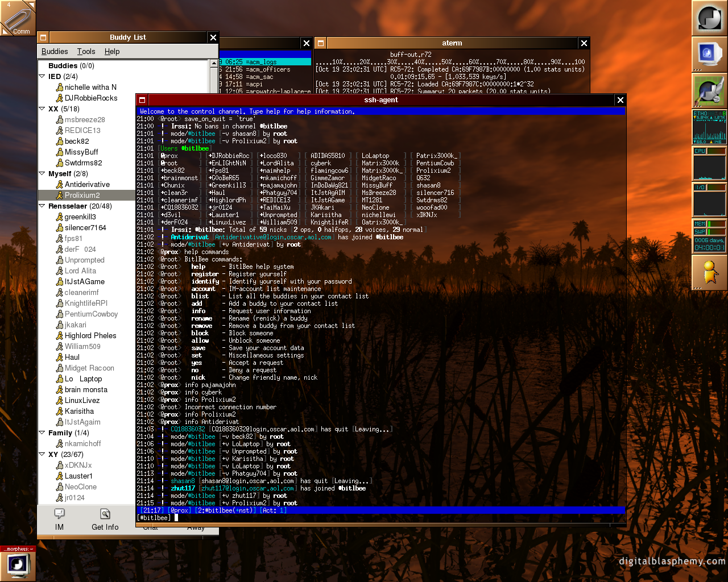728x582 pixels.
Task: Open the aterm window menu button
Action: [321, 43]
